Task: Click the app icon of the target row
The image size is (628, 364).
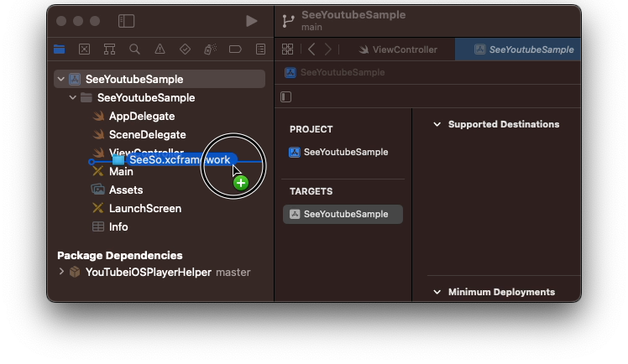Action: [x=295, y=215]
